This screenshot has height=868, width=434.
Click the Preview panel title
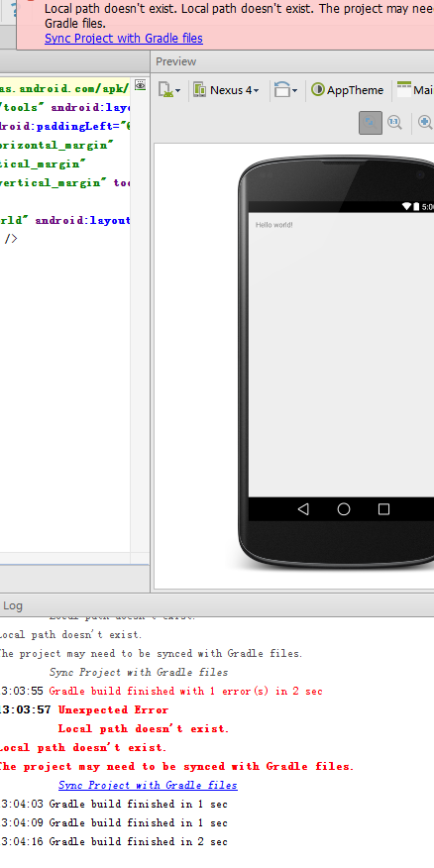pyautogui.click(x=176, y=61)
